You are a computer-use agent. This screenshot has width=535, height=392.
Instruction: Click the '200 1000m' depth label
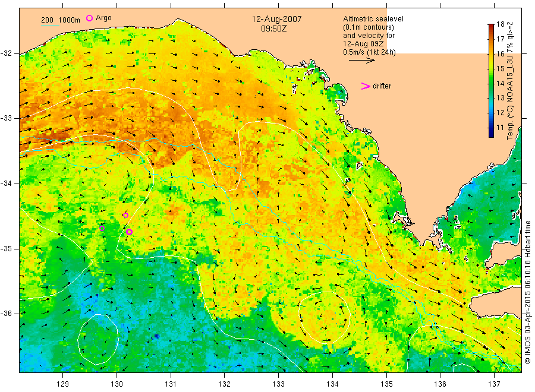[x=61, y=20]
